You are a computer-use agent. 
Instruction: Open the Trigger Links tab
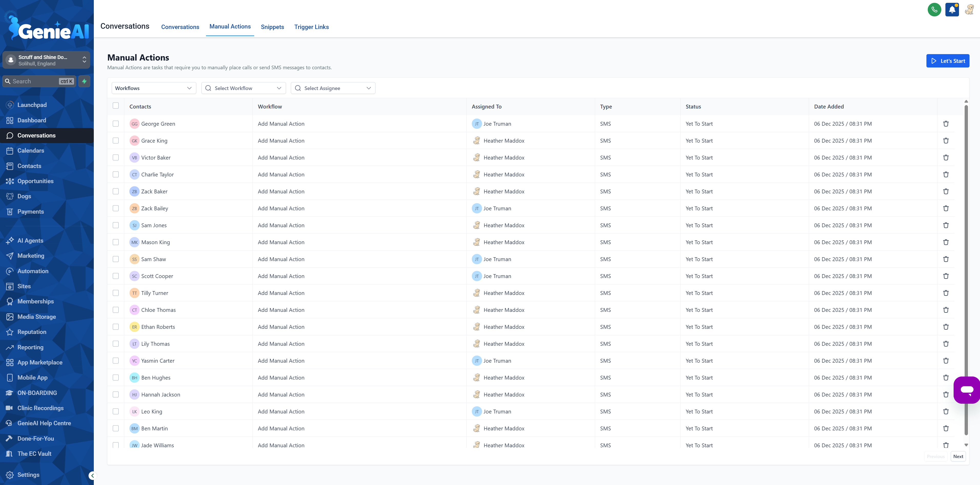pos(311,27)
